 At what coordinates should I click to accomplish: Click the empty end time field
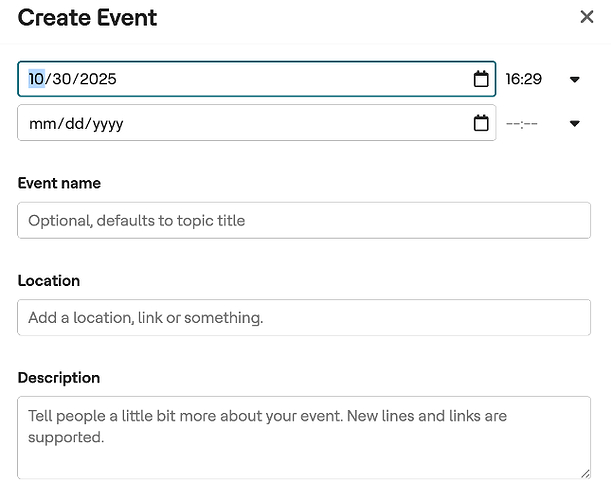coord(524,123)
